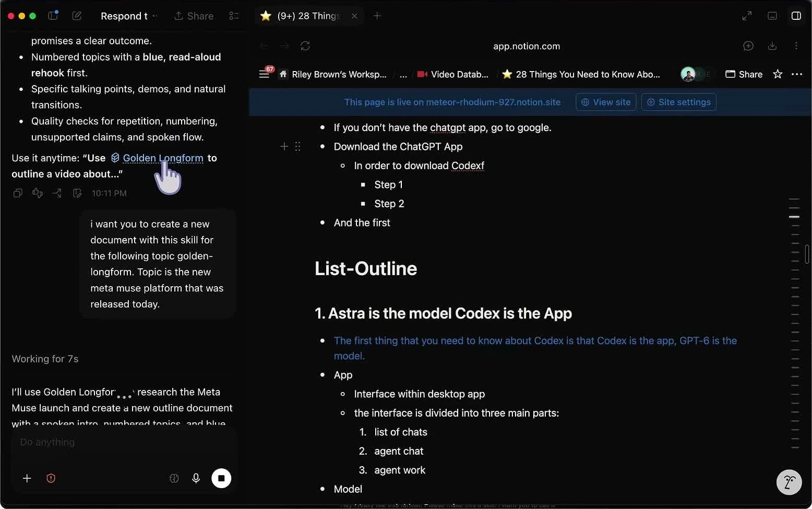The height and width of the screenshot is (509, 812).
Task: Start a new chat with the compose icon
Action: 77,16
